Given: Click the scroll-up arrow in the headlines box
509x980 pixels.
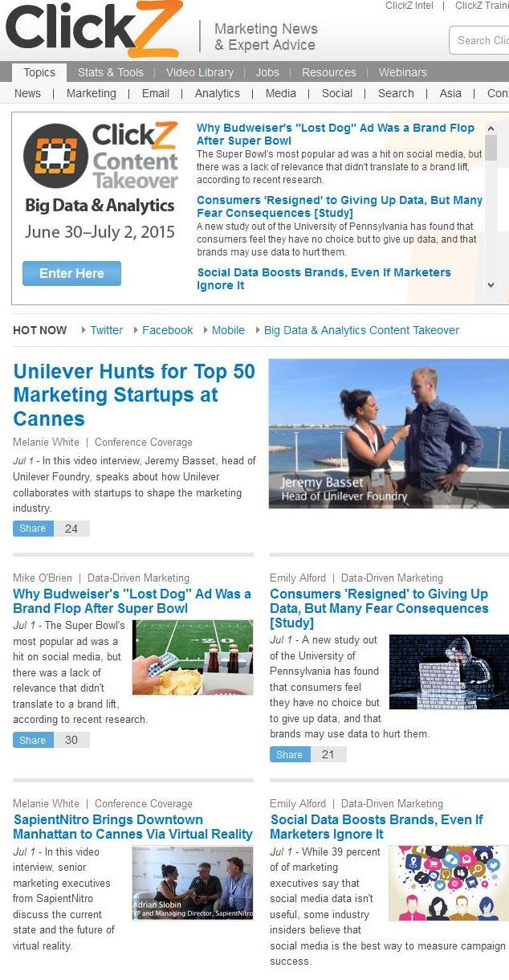Looking at the screenshot, I should [x=491, y=128].
